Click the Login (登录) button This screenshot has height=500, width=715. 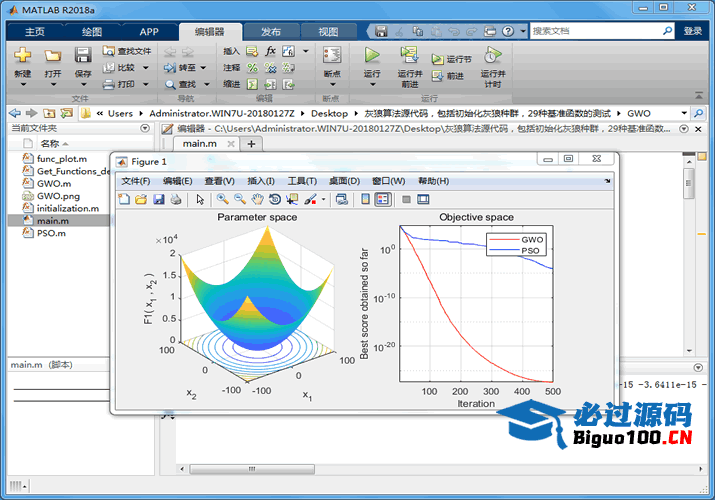click(692, 31)
